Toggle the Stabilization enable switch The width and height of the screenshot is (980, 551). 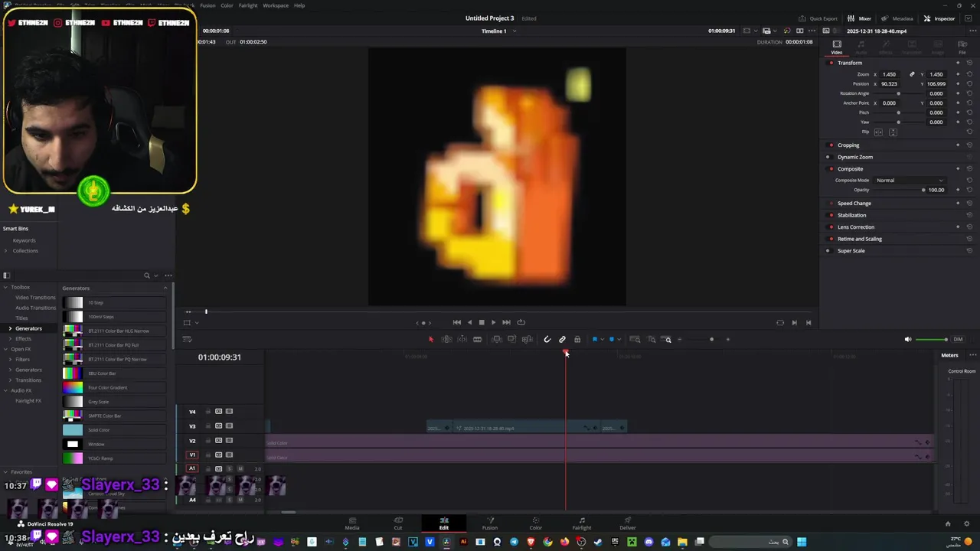click(831, 215)
